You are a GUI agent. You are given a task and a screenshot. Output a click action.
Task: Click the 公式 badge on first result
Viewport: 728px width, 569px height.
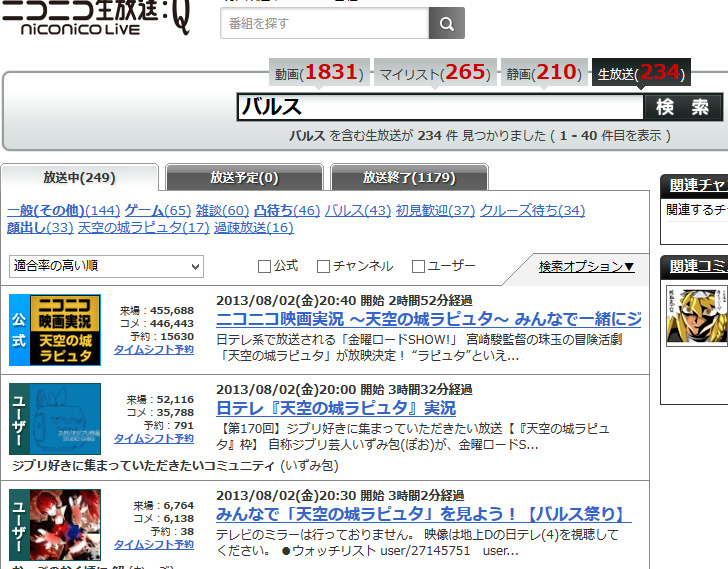(x=19, y=330)
